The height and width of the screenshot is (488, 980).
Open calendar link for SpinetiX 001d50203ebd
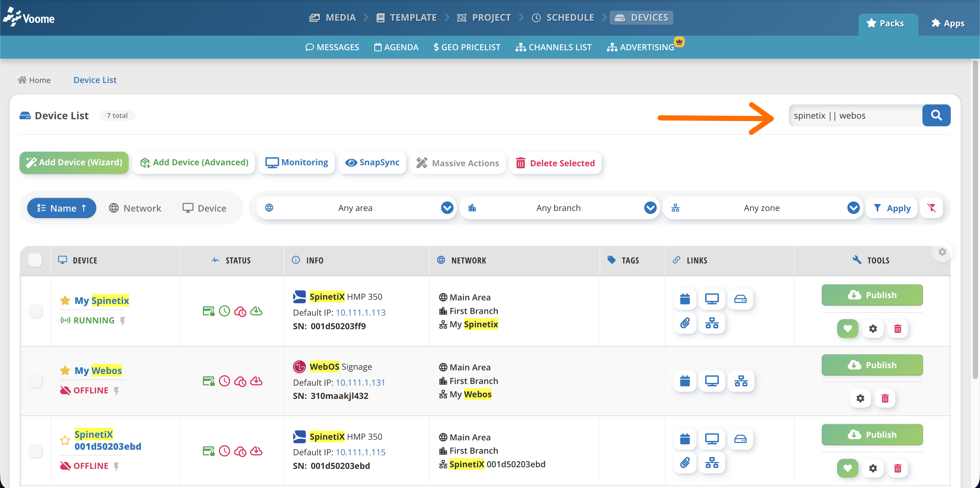685,439
